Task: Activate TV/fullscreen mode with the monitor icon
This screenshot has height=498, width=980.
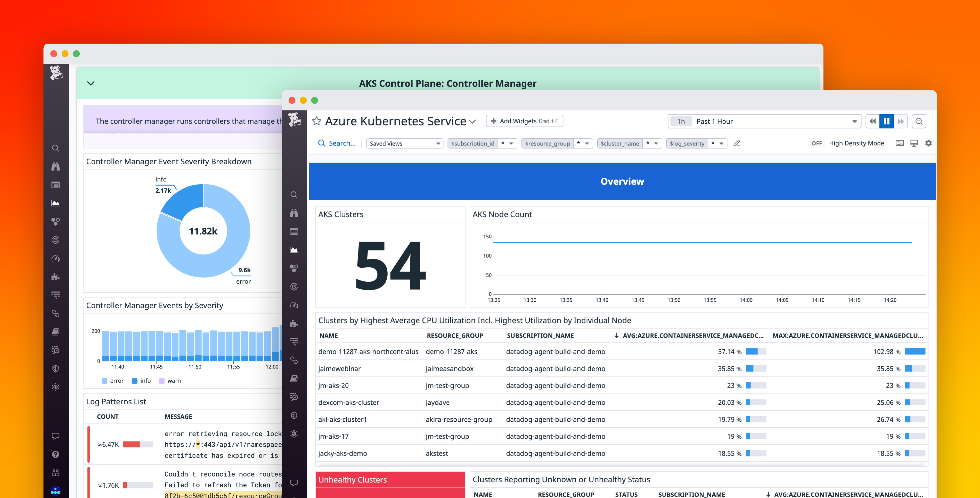Action: pos(913,143)
